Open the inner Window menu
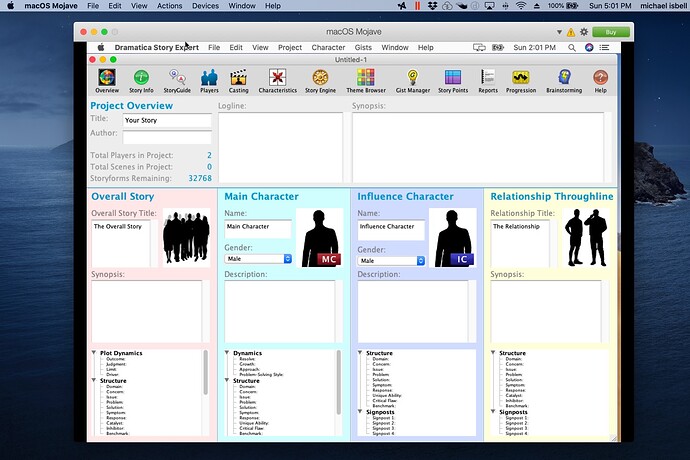690x460 pixels. (395, 48)
